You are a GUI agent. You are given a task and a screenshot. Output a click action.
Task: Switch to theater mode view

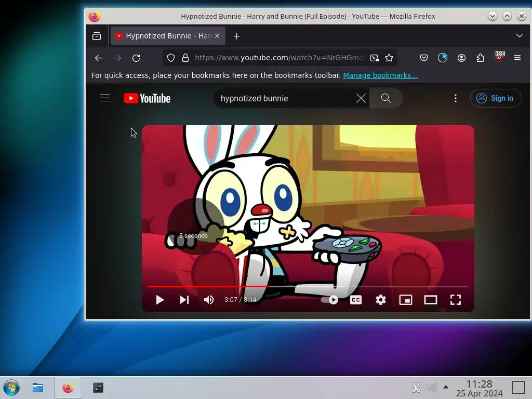[x=431, y=300]
